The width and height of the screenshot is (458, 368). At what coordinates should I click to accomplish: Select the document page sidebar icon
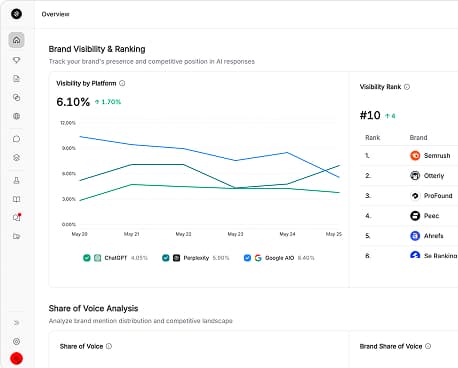[x=16, y=79]
